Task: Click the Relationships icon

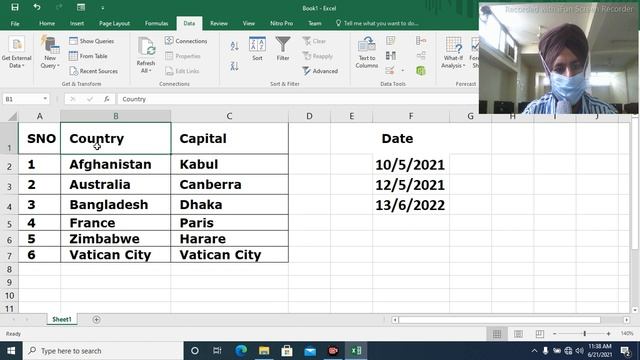Action: pos(421,56)
